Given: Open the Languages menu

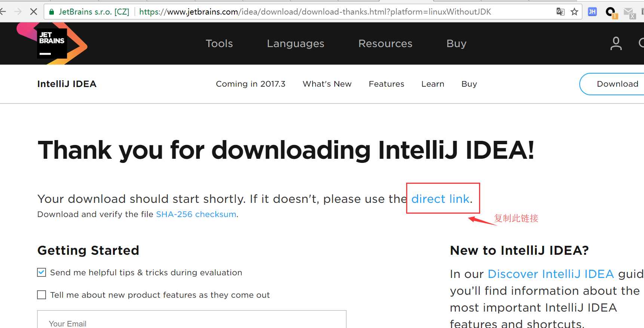Looking at the screenshot, I should [x=295, y=43].
